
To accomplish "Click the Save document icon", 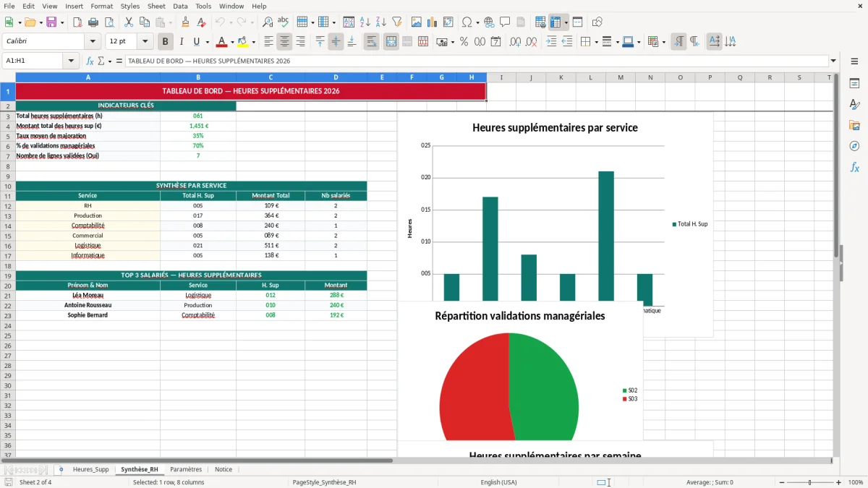I will pos(51,22).
